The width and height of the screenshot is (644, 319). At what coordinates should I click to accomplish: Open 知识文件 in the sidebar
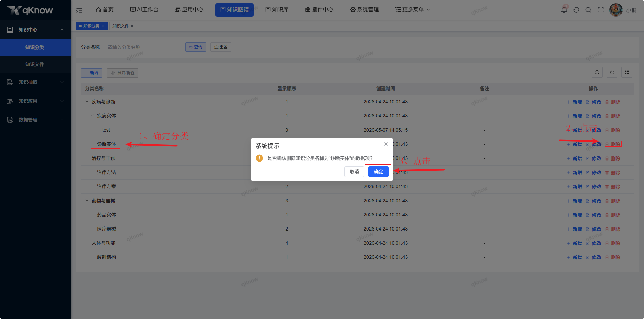tap(35, 64)
